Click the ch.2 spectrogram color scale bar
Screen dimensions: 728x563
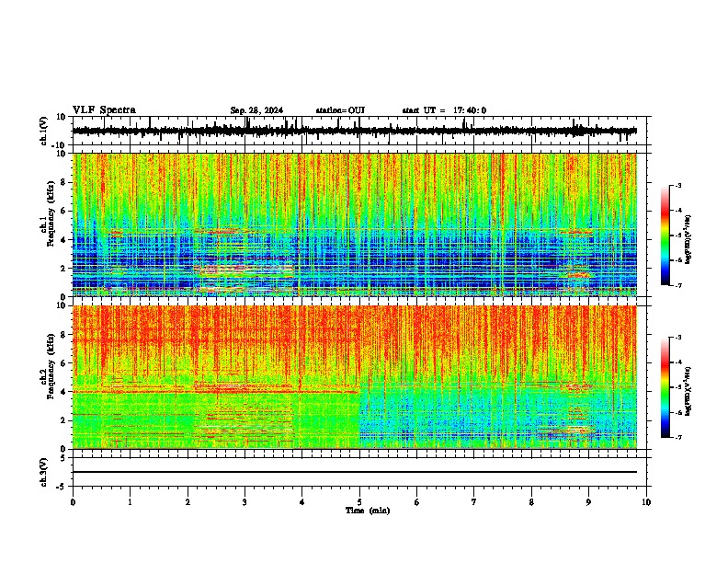(665, 387)
